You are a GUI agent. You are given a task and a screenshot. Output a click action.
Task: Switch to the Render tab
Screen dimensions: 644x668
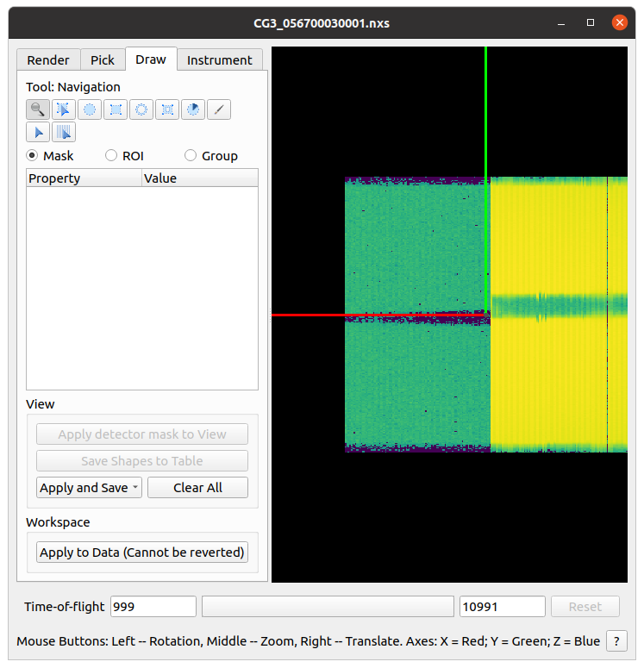(x=48, y=59)
